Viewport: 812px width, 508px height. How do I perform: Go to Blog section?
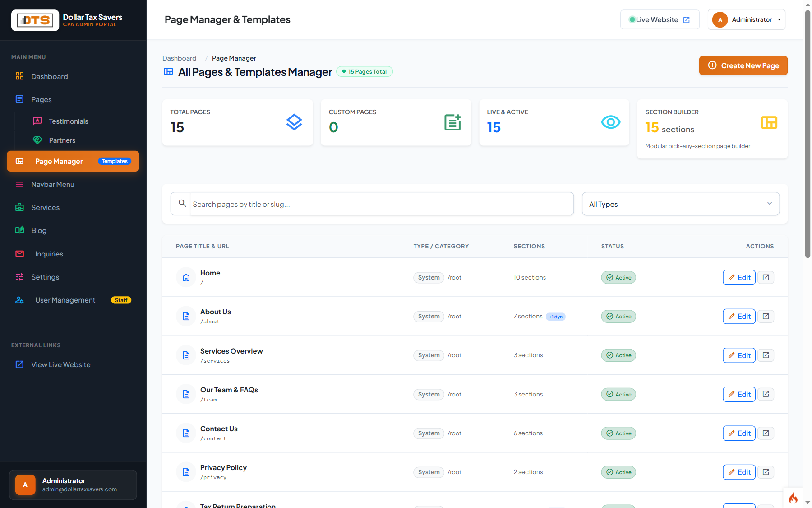click(x=73, y=231)
